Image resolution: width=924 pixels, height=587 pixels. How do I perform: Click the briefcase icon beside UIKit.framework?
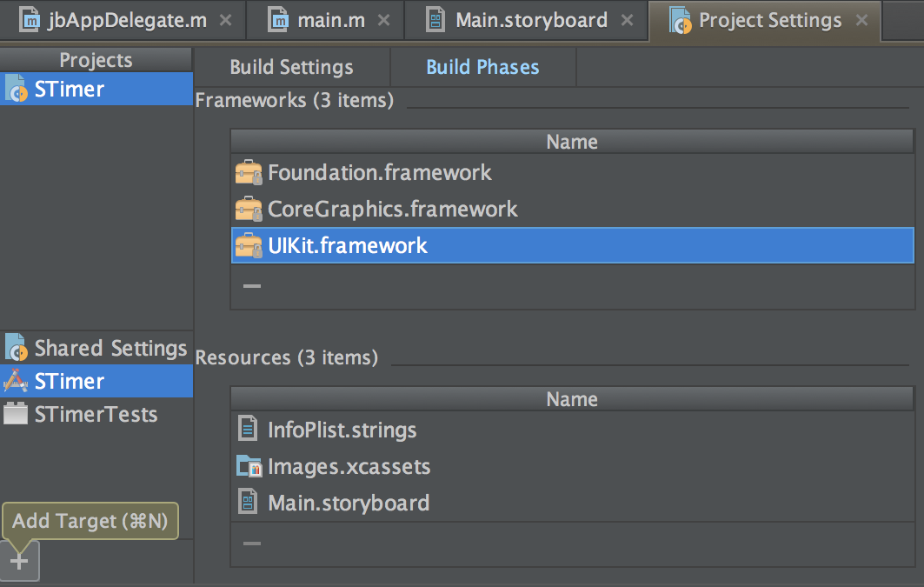249,245
